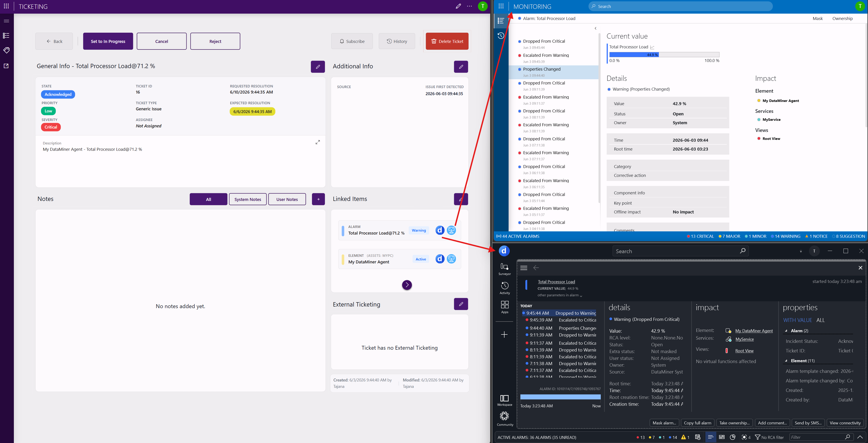The image size is (868, 443).
Task: Click the Delete Ticket button
Action: point(447,41)
